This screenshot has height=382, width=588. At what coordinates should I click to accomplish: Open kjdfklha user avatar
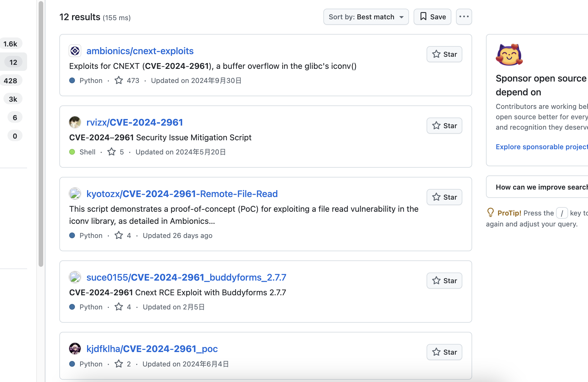[x=75, y=349]
